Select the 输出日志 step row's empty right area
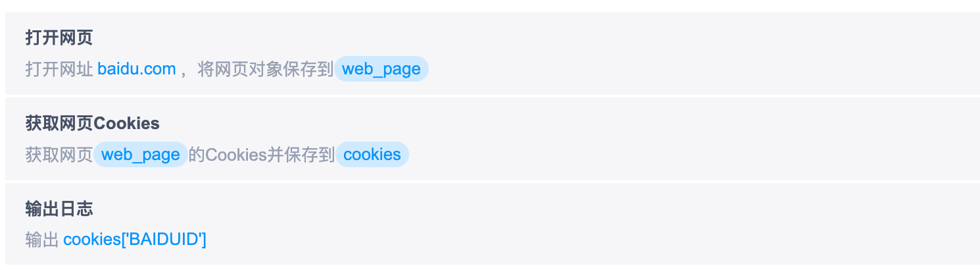Image resolution: width=980 pixels, height=270 pixels. tap(723, 224)
